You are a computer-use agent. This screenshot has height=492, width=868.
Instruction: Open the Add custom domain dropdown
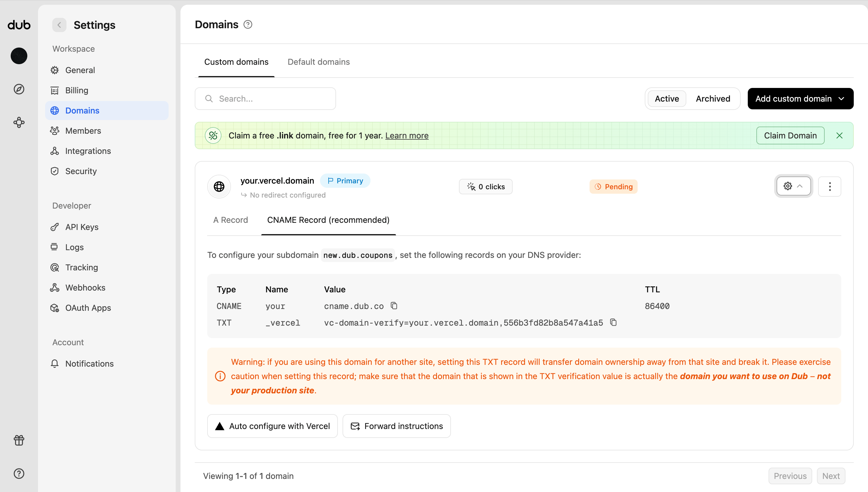pos(800,99)
